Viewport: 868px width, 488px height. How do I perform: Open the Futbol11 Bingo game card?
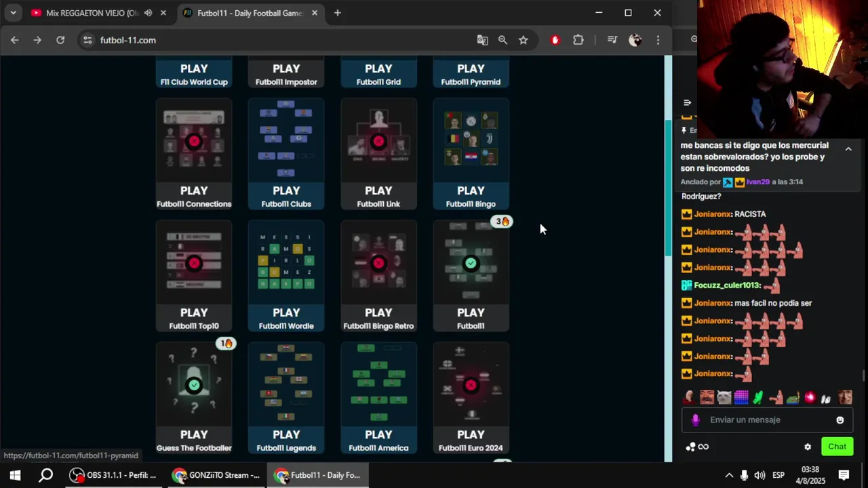[x=471, y=154]
